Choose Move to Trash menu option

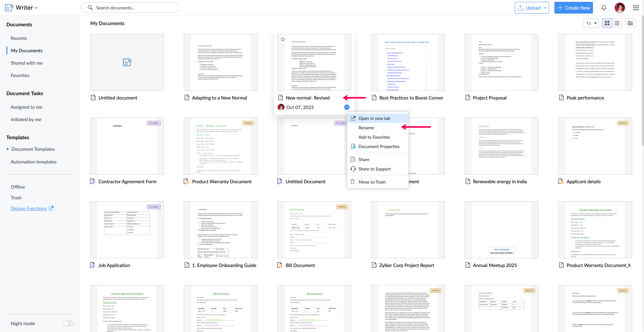pyautogui.click(x=372, y=182)
